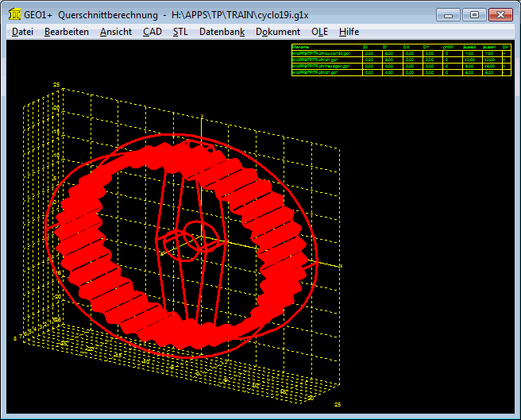Open the Hilfe menu

tap(349, 32)
